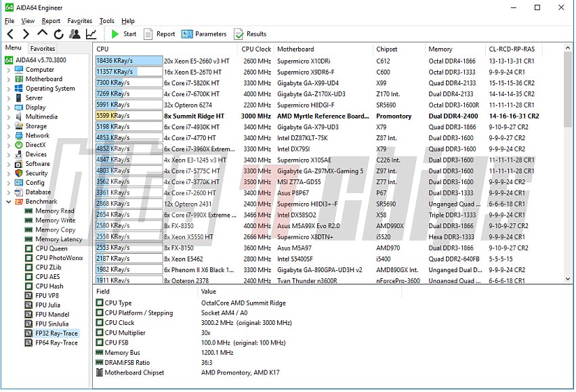Click the Multimedia speaker icon
Viewport: 576px width, 392px height.
pyautogui.click(x=19, y=116)
